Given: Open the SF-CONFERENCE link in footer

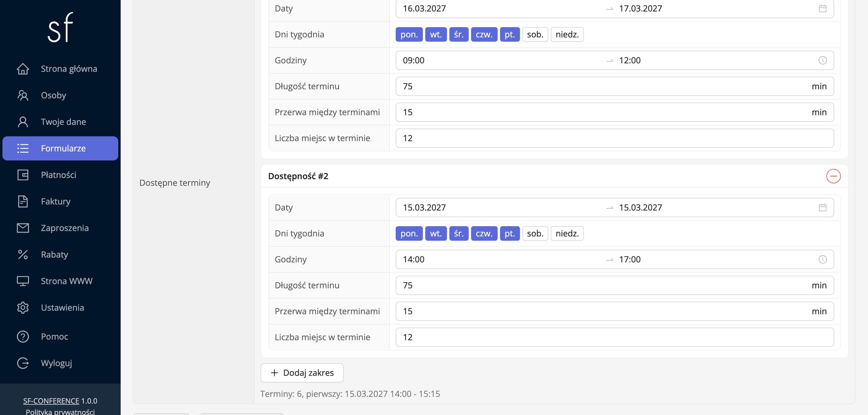Looking at the screenshot, I should pyautogui.click(x=51, y=401).
